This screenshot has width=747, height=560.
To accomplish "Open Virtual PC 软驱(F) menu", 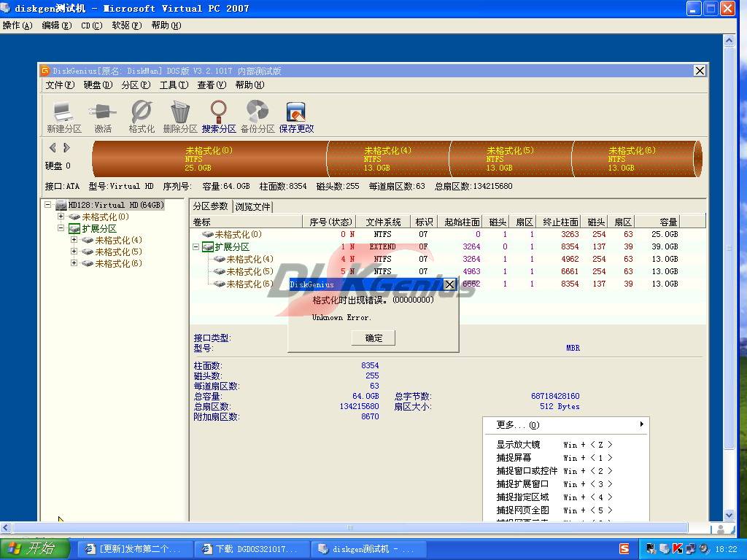I will [x=127, y=26].
